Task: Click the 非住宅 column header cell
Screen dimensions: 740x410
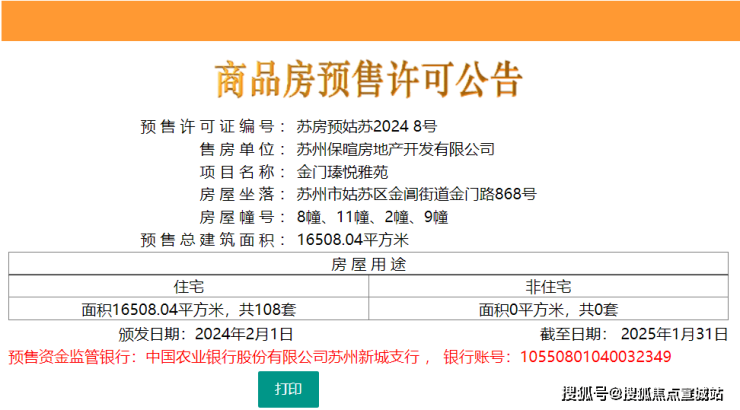Action: pos(548,286)
